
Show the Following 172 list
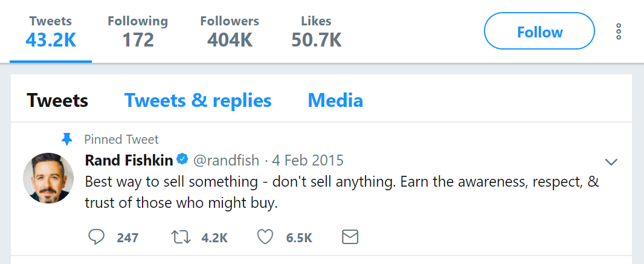pyautogui.click(x=138, y=31)
